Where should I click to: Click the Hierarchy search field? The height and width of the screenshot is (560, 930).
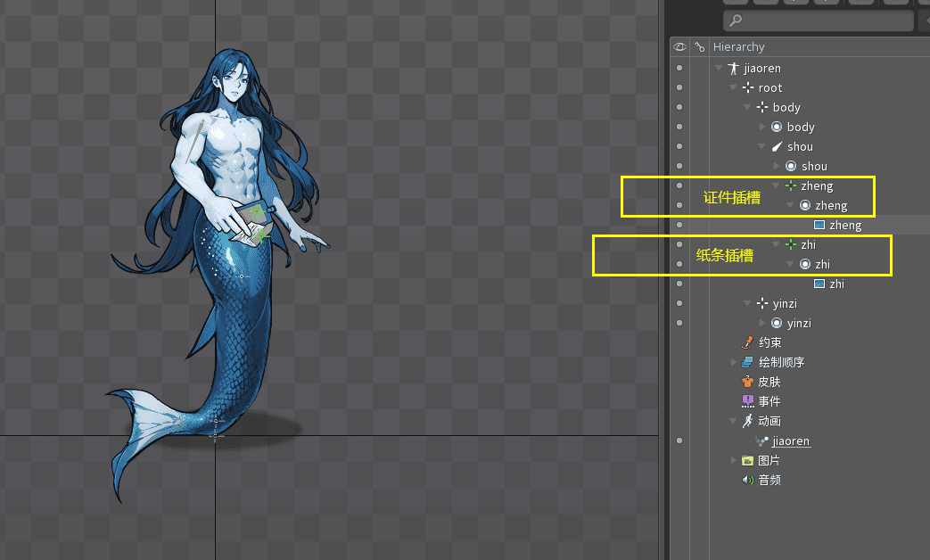(819, 20)
